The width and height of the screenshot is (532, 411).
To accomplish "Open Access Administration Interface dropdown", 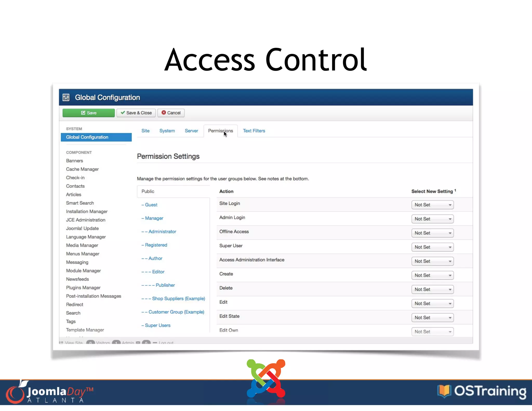I will (x=433, y=261).
